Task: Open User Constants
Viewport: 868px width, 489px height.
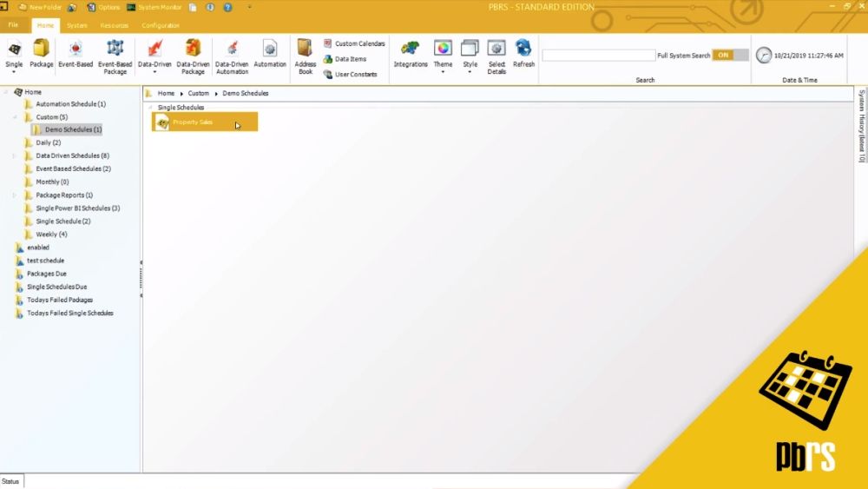Action: [350, 74]
